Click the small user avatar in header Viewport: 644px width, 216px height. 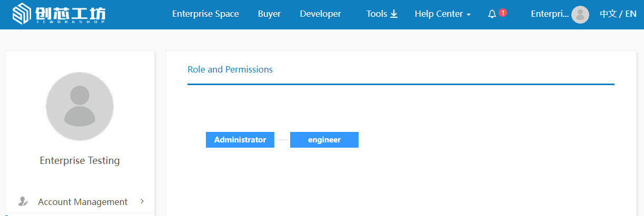tap(580, 15)
